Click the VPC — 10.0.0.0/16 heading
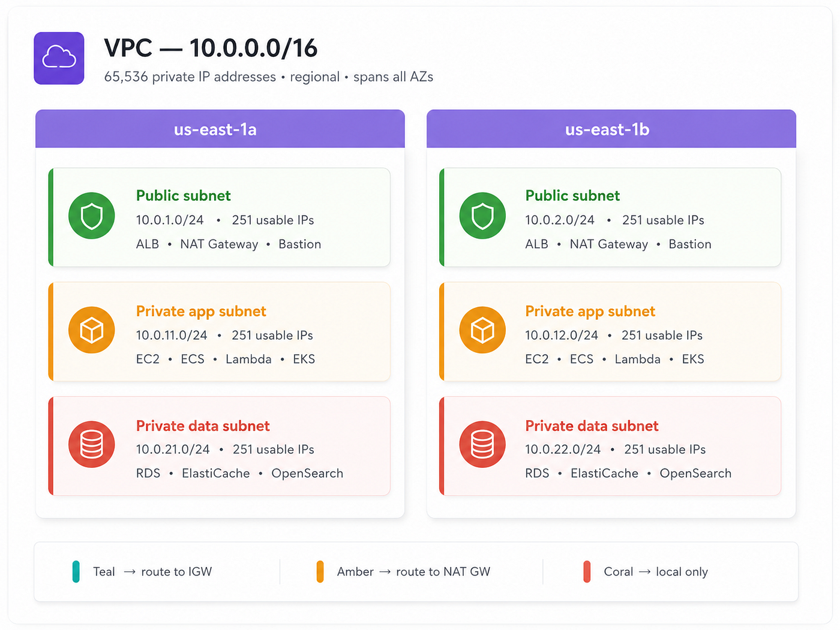Screen dimensions: 840x630 coord(211,48)
